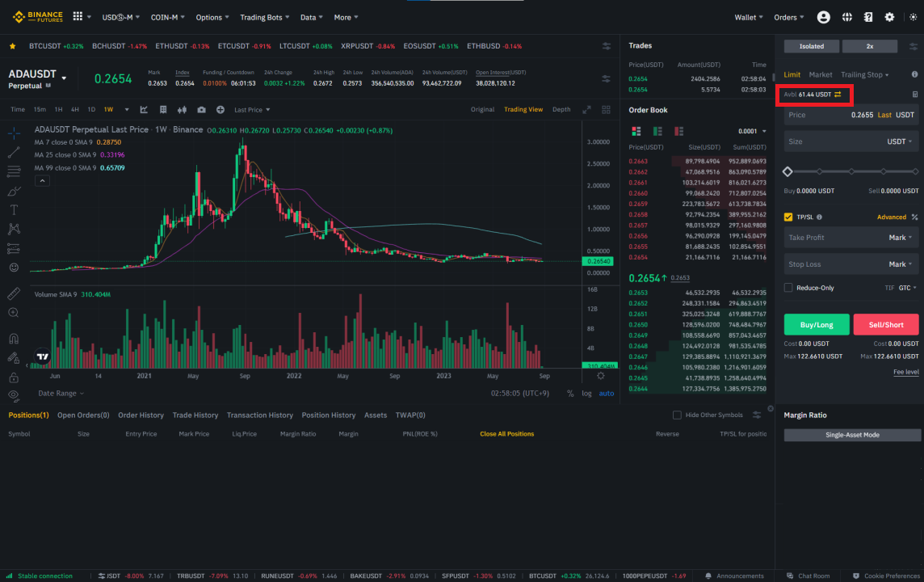Toggle the light theme sun icon

pos(913,17)
